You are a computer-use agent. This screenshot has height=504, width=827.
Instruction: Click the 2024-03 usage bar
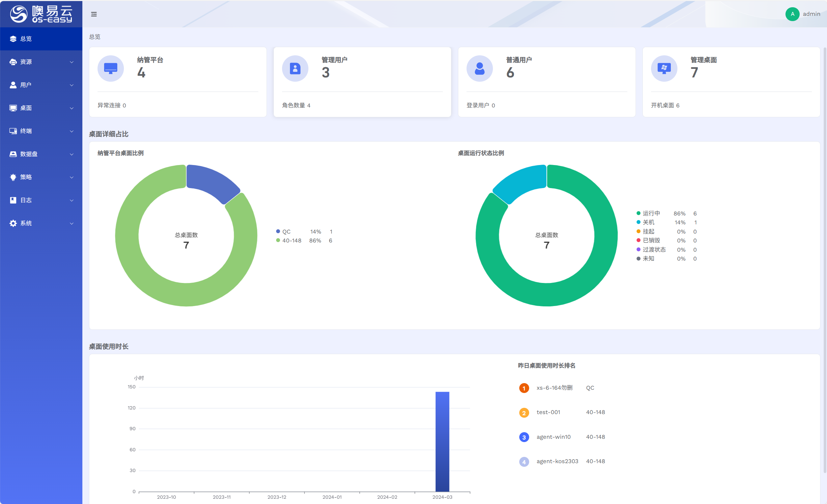(x=442, y=441)
